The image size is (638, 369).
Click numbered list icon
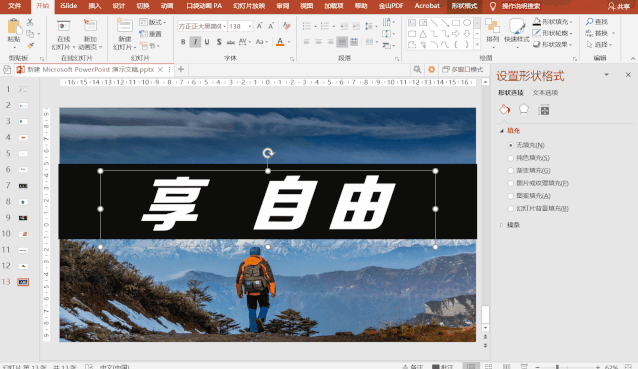tap(325, 26)
